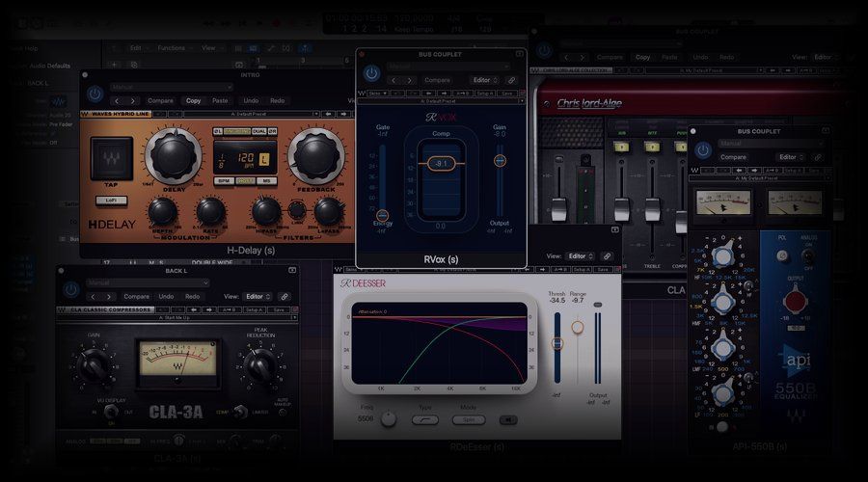
Task: Click the link icon in API-550B window
Action: (818, 157)
